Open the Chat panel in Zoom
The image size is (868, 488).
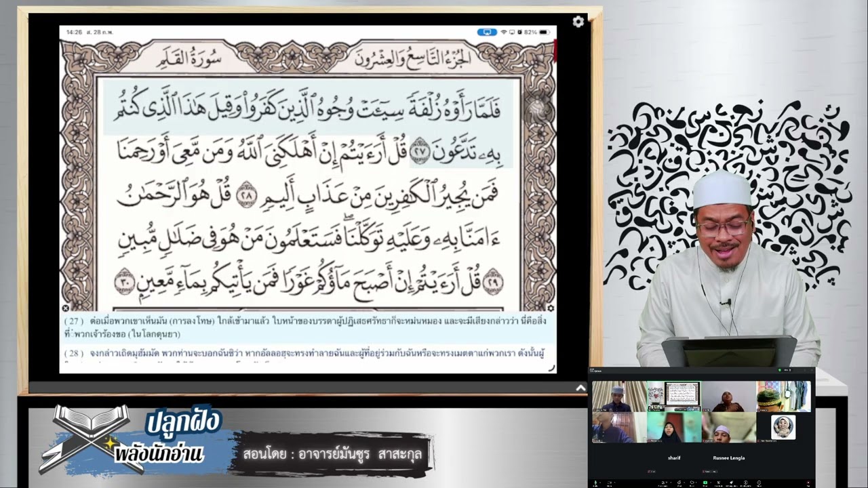[679, 483]
